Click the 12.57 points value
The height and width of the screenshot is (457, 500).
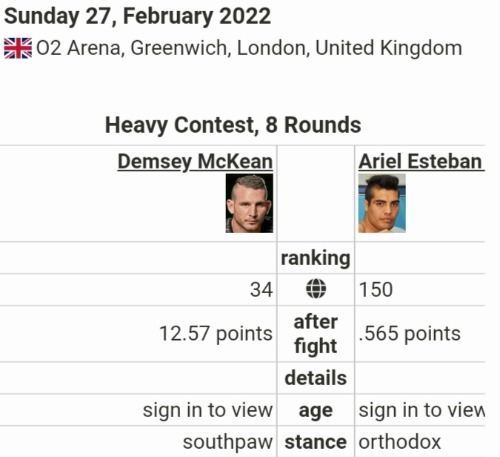coord(216,334)
